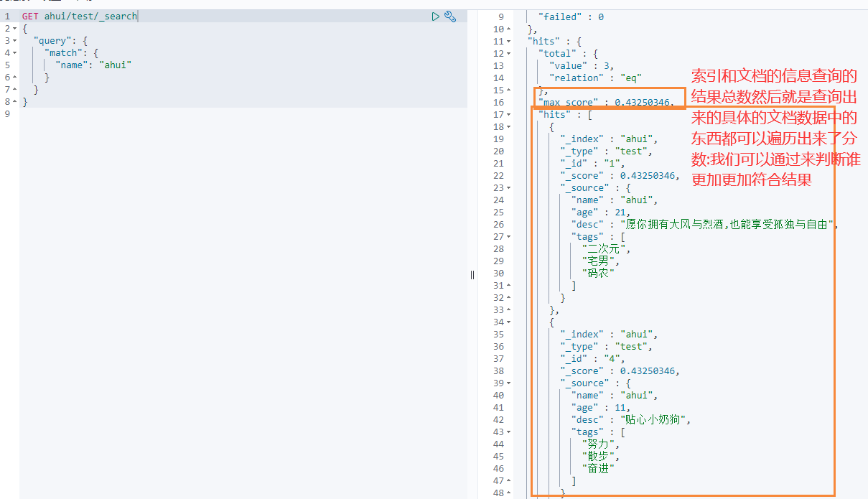Collapse the first hit object on line 18
Screen dimensions: 868x499
(x=509, y=126)
